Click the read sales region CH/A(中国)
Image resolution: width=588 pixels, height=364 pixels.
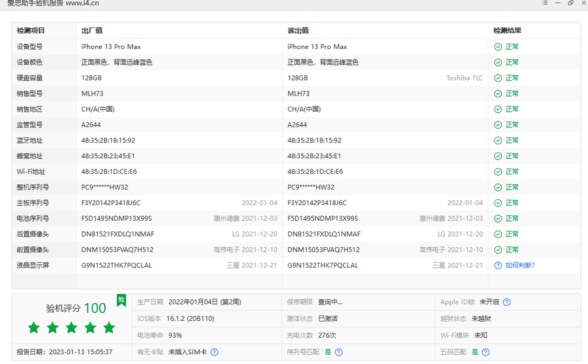(304, 109)
